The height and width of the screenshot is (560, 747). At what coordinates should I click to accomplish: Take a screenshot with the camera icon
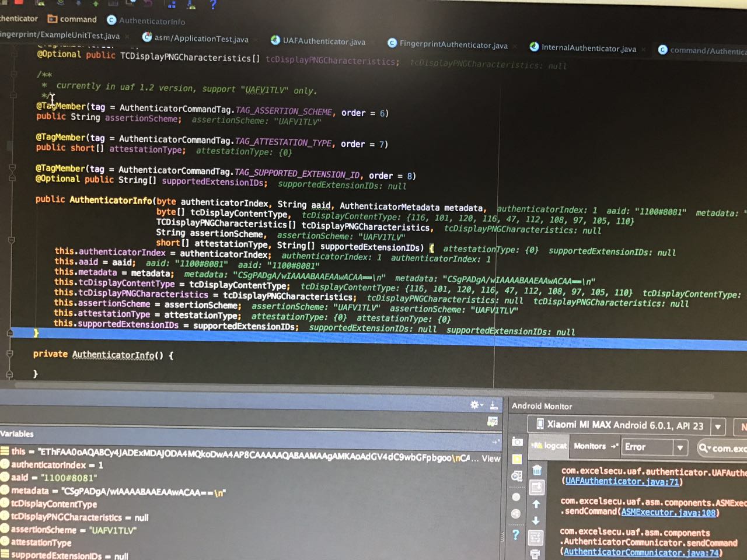pyautogui.click(x=517, y=442)
